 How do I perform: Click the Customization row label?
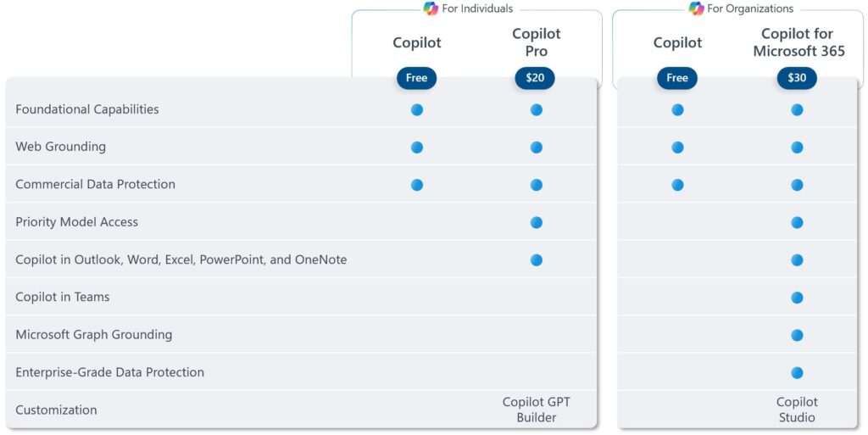pyautogui.click(x=56, y=410)
